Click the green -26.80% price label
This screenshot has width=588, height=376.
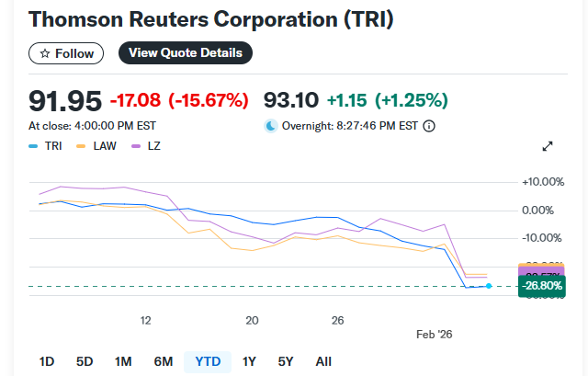click(x=540, y=286)
